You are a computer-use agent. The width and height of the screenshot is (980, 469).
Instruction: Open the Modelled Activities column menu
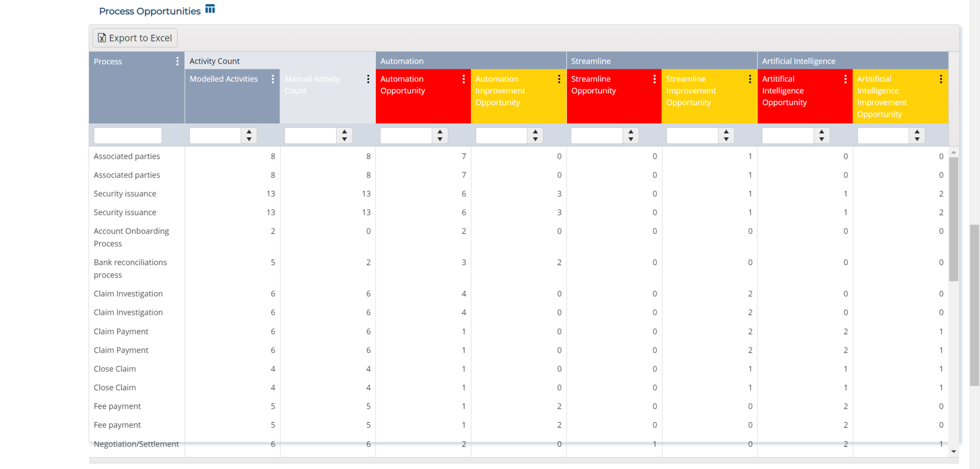pyautogui.click(x=273, y=79)
